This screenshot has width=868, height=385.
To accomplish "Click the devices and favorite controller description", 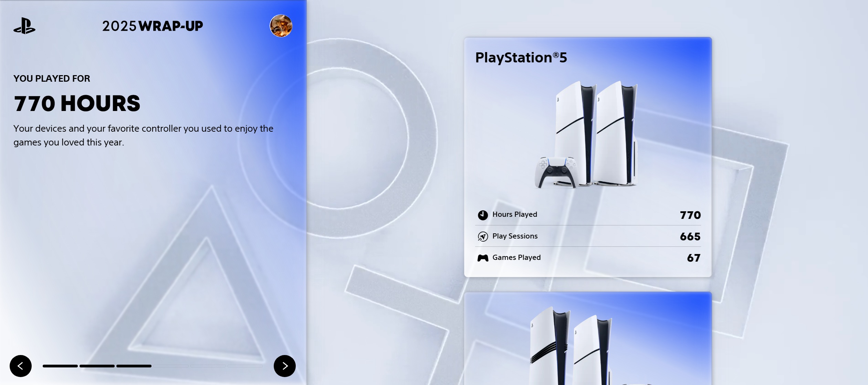I will pos(144,135).
